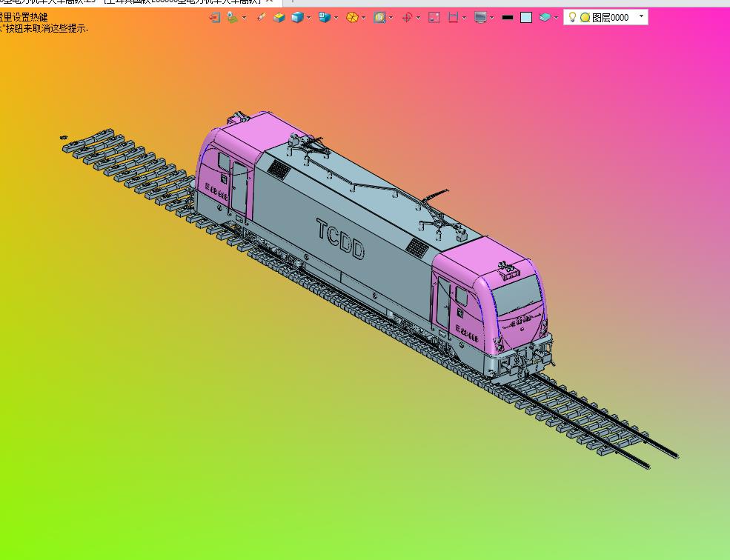Open dropdown arrow beside monitor icon

click(x=492, y=18)
